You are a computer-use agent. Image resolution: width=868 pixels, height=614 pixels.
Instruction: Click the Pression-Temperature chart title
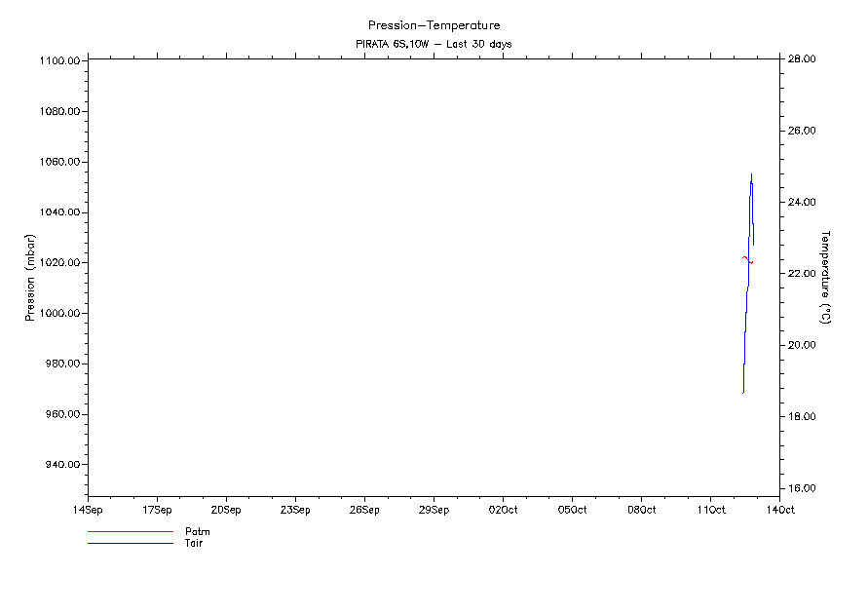434,25
